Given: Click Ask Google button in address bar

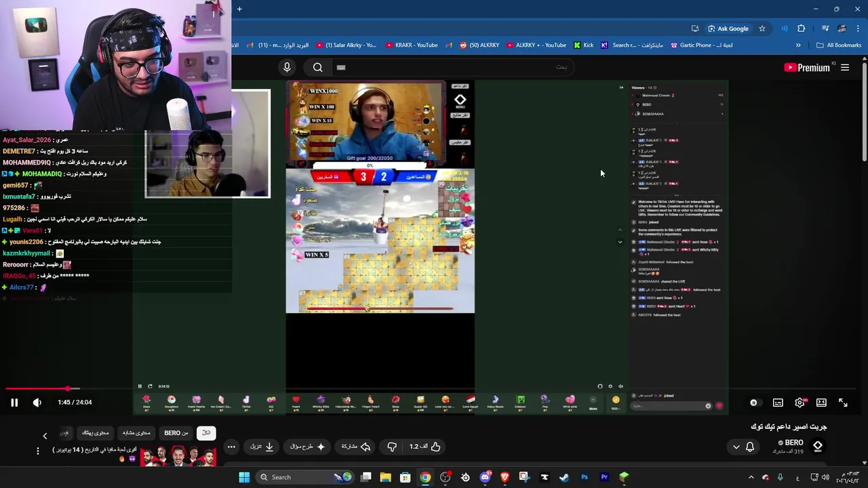Looking at the screenshot, I should [728, 28].
